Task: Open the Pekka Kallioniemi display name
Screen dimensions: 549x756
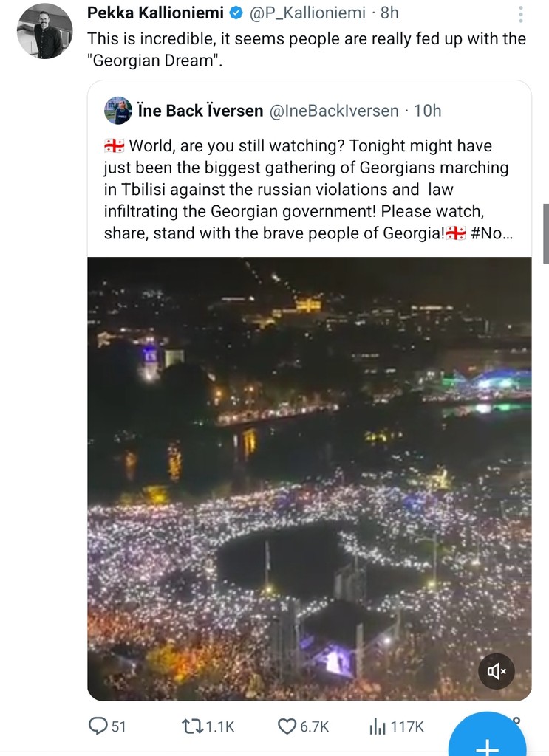Action: pos(155,13)
